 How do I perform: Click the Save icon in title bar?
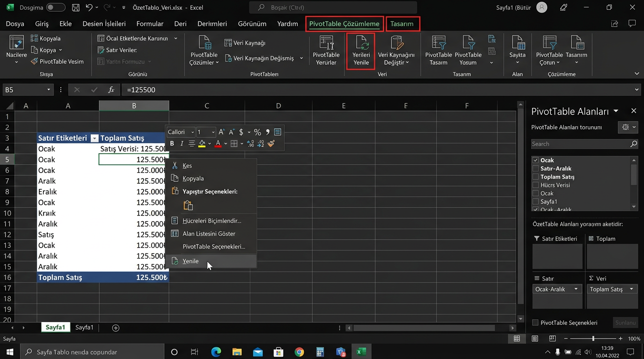(76, 7)
